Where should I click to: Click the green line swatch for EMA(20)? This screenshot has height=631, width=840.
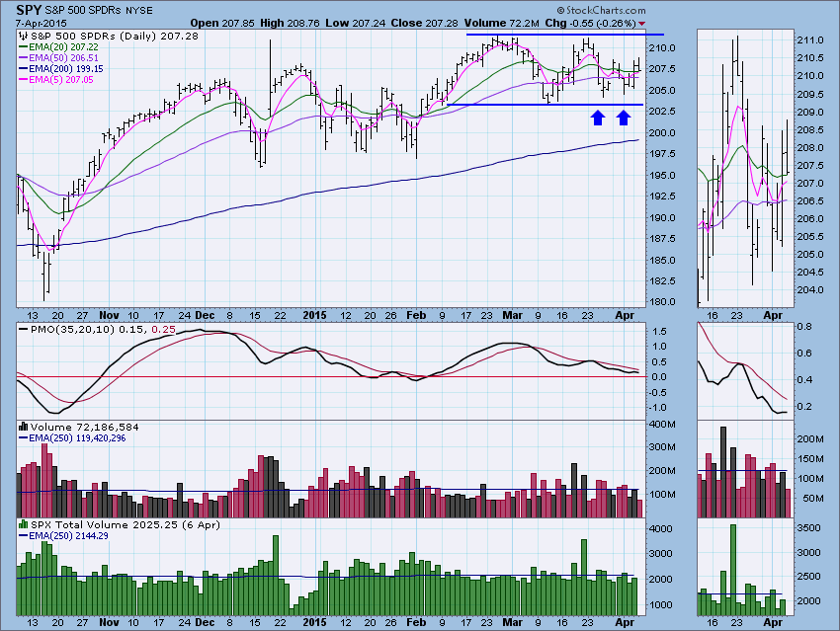click(x=23, y=47)
